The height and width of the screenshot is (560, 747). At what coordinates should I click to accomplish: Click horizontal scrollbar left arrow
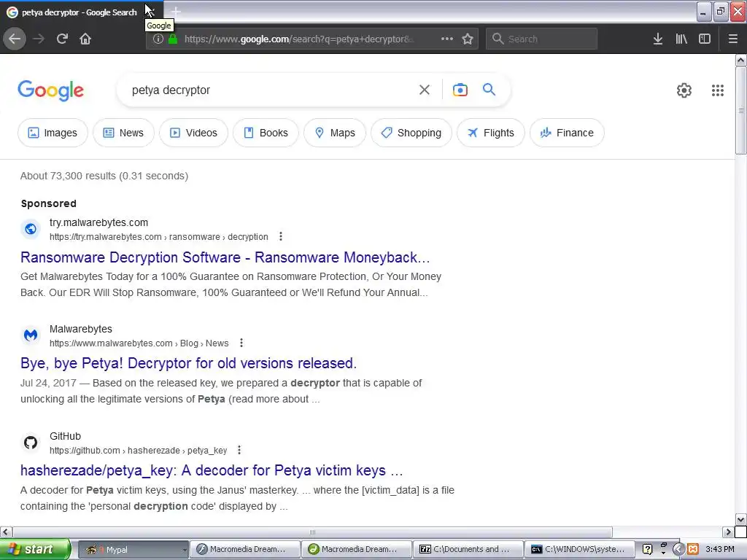(6, 532)
